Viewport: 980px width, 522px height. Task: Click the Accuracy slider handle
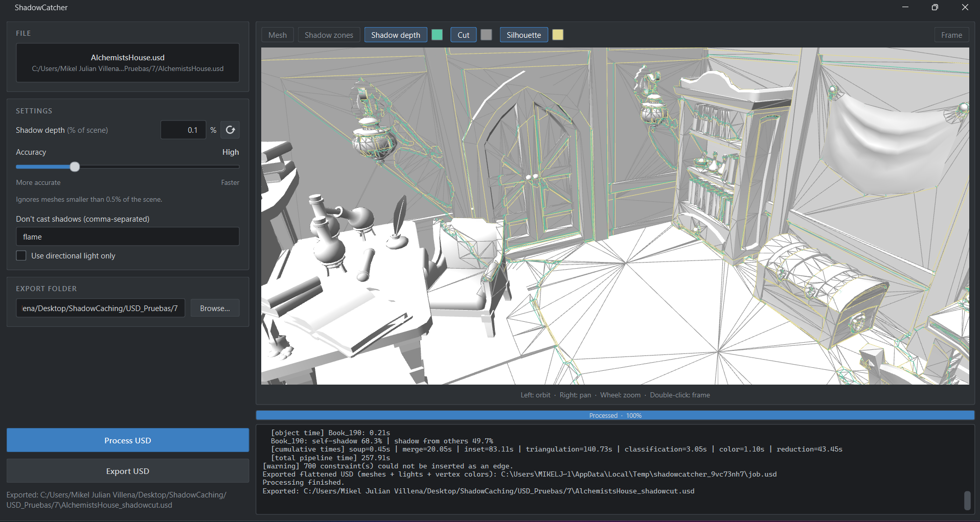coord(75,167)
